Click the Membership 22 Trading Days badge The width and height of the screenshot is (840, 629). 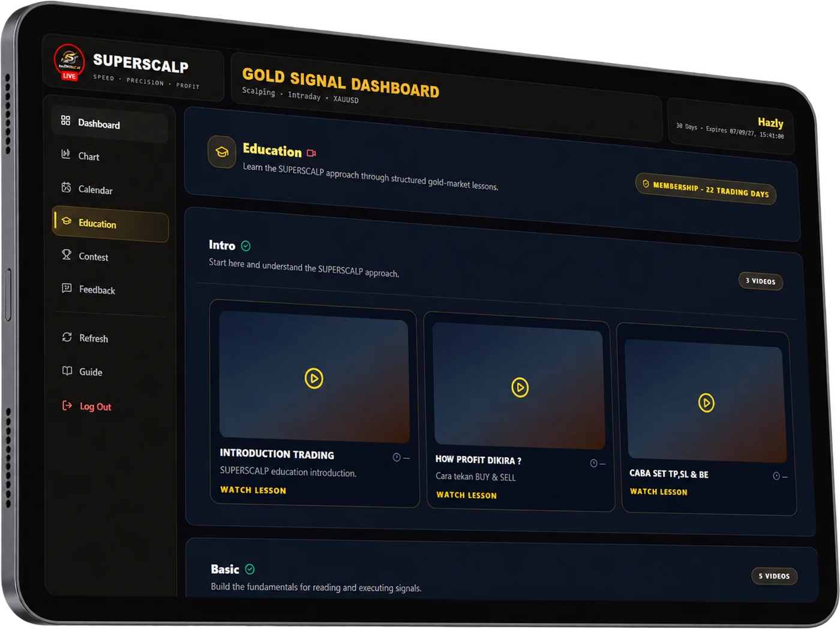(x=706, y=189)
